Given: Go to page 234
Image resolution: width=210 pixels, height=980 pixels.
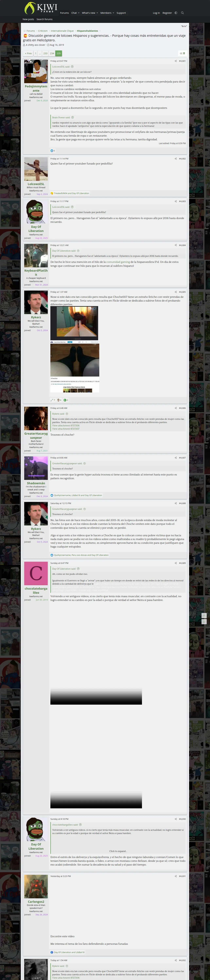Looking at the screenshot, I should 52,54.
